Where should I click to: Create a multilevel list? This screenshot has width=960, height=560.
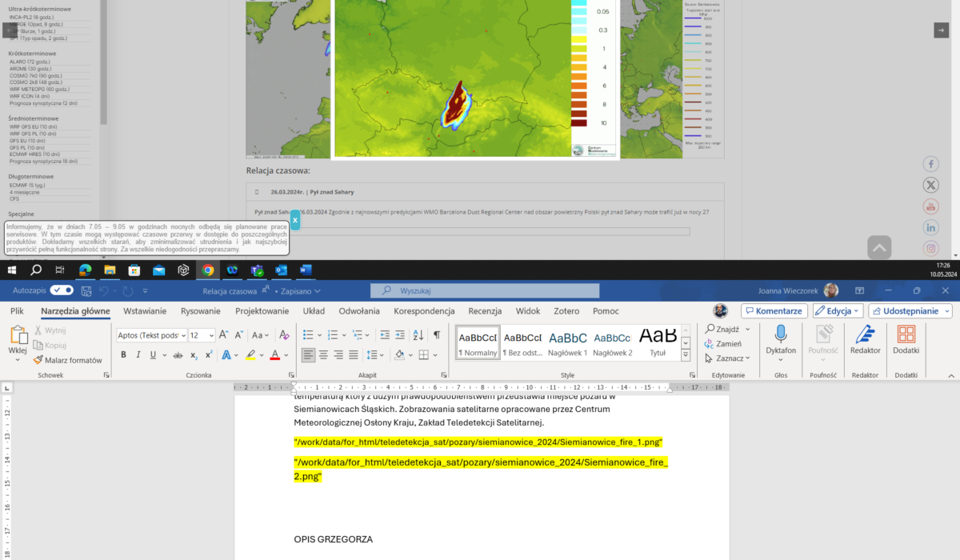tap(358, 335)
